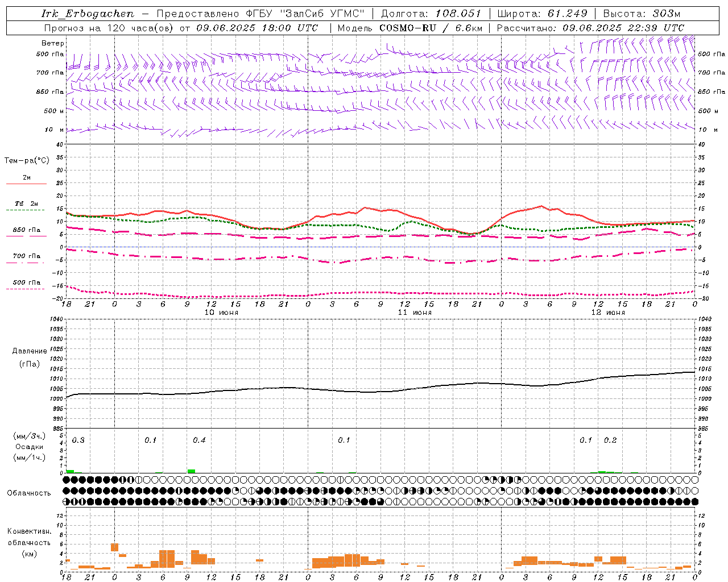Screen dimensions: 728x582
Task: Click the (км) unit under convective cloudiness
Action: coord(29,554)
